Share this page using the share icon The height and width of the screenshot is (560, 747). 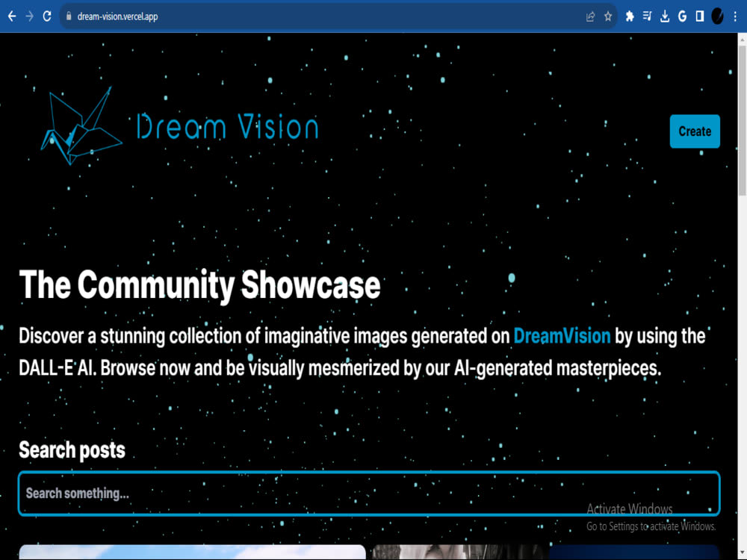click(590, 16)
